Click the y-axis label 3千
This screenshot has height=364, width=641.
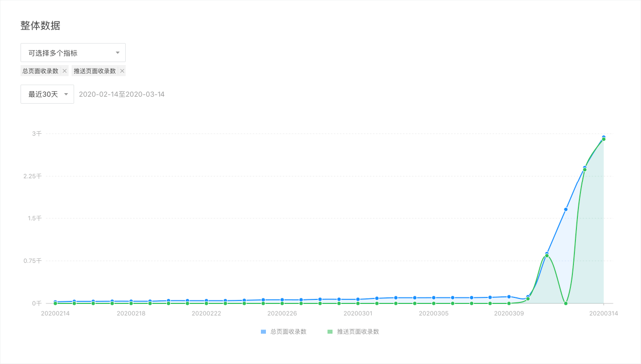point(37,134)
